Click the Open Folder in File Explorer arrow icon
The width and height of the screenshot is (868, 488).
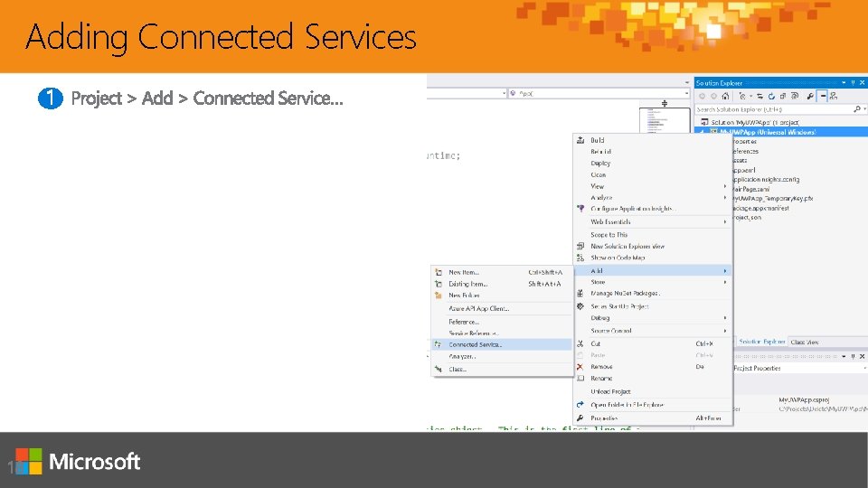click(580, 405)
